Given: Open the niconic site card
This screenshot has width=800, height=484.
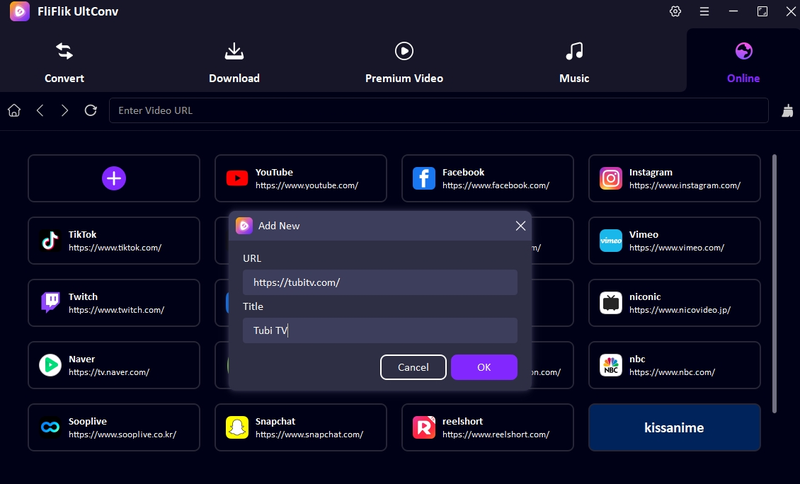Looking at the screenshot, I should pyautogui.click(x=674, y=303).
